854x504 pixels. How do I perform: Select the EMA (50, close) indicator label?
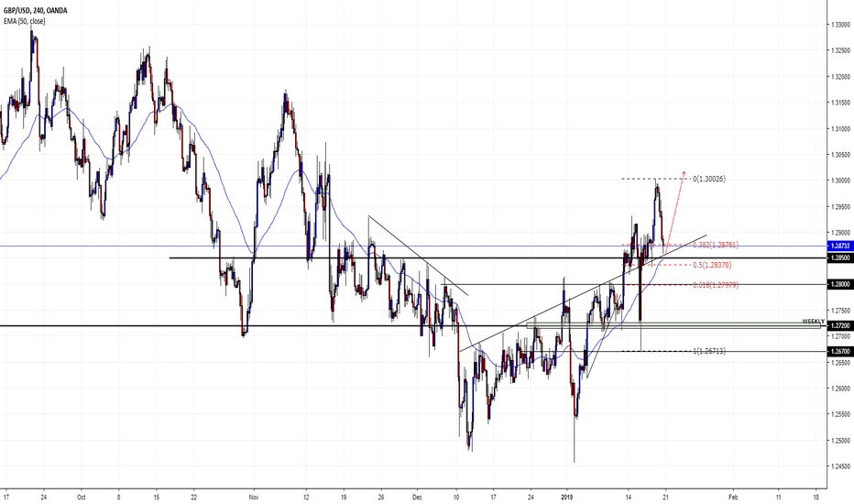(x=25, y=21)
